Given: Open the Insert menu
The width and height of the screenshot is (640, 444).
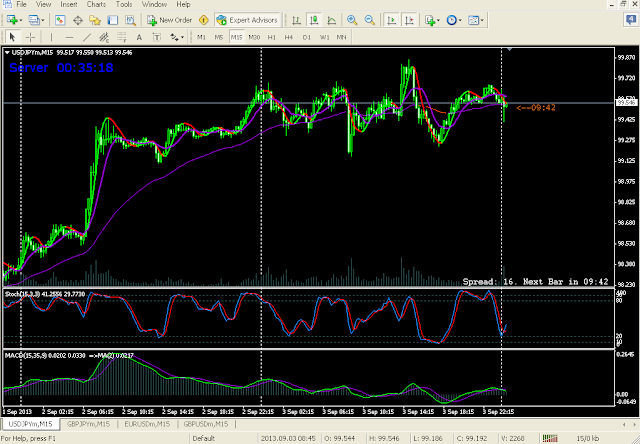Looking at the screenshot, I should 69,4.
